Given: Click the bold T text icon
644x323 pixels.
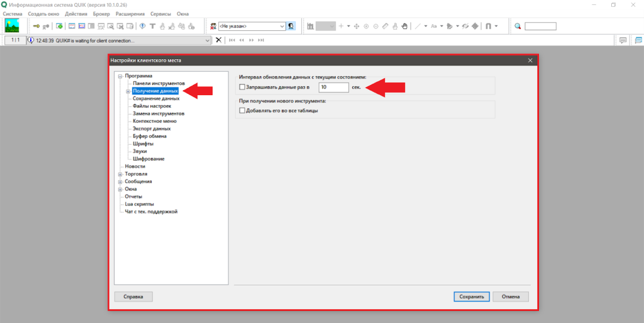Looking at the screenshot, I should coord(152,26).
